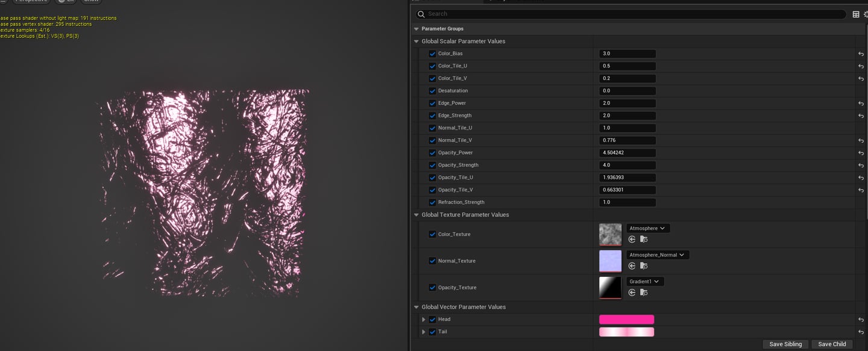Open the table view options icon

coord(856,14)
